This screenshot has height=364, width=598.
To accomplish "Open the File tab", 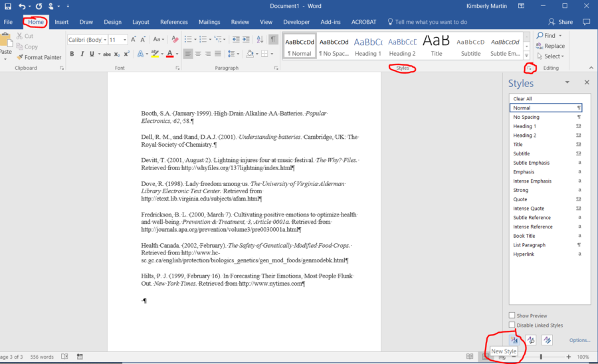I will click(8, 22).
